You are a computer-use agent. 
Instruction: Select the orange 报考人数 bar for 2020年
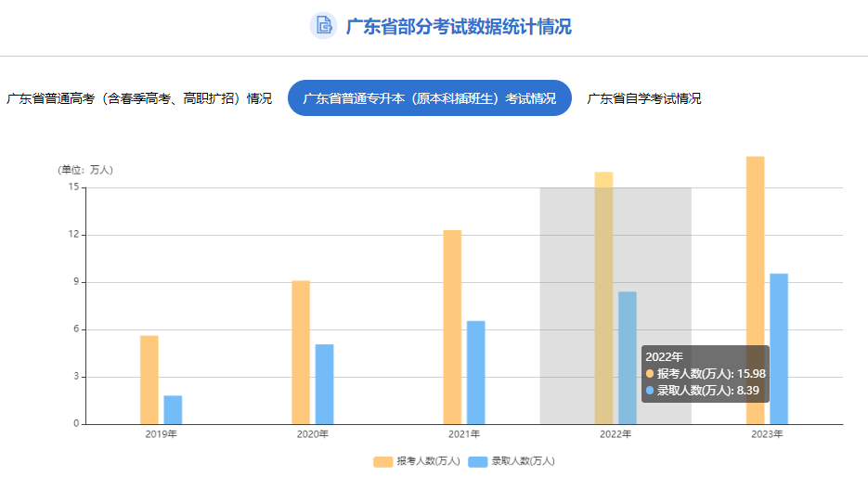301,353
